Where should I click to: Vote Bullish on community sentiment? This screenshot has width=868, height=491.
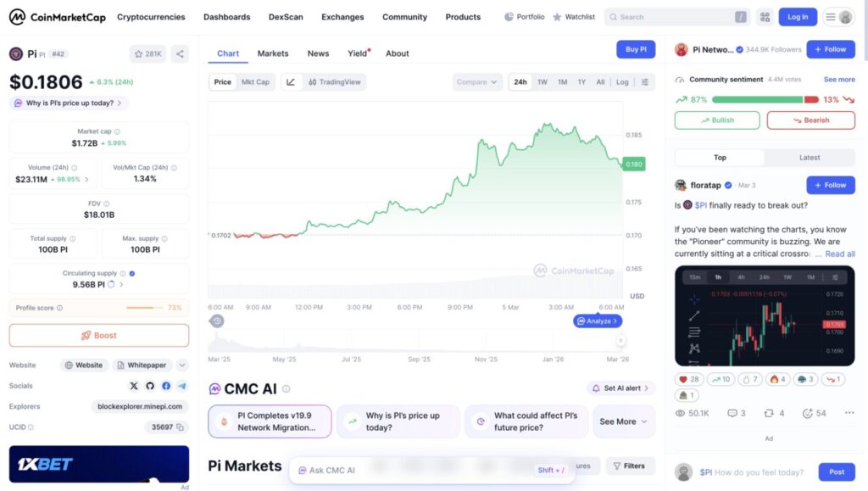(x=717, y=120)
